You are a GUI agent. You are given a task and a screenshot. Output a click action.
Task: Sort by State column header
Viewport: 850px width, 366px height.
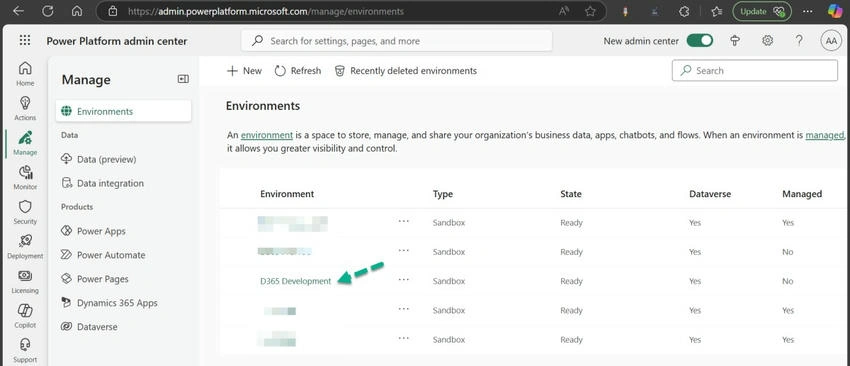point(571,194)
